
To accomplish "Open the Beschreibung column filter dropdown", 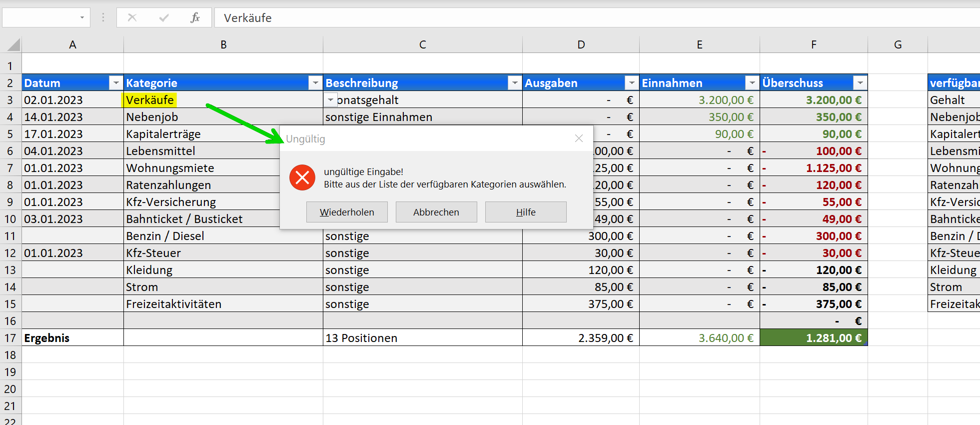I will tap(515, 82).
